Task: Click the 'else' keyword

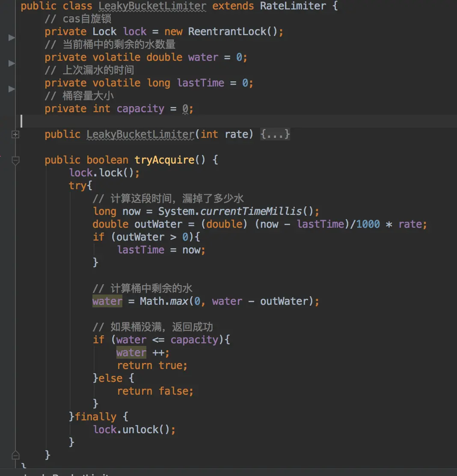Action: coord(110,378)
